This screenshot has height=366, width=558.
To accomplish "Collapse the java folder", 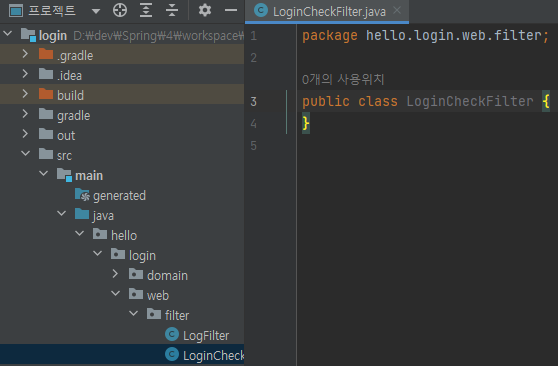I will (62, 213).
